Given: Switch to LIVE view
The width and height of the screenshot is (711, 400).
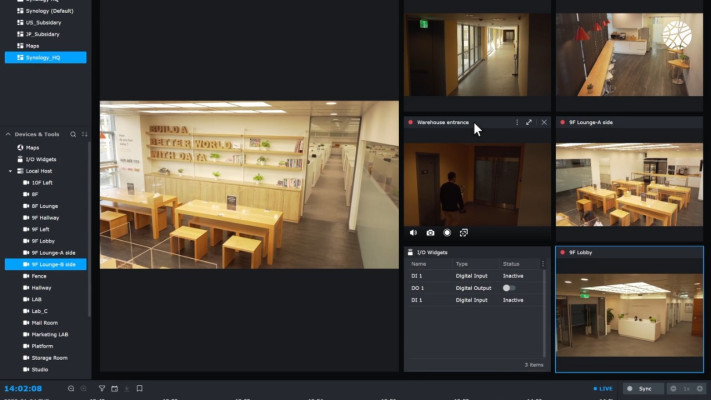Looking at the screenshot, I should [603, 389].
